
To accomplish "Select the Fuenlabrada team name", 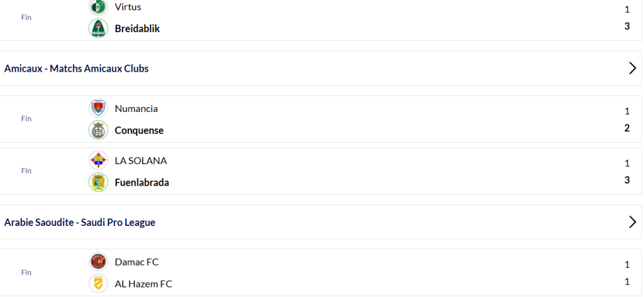I will click(142, 182).
